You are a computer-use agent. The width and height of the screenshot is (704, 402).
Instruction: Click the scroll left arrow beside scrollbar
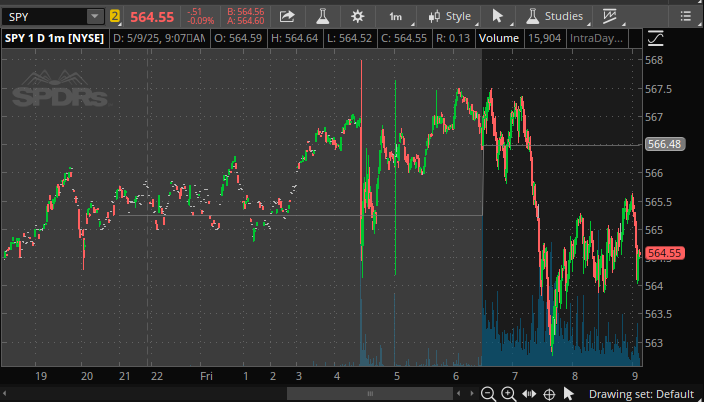coord(458,393)
